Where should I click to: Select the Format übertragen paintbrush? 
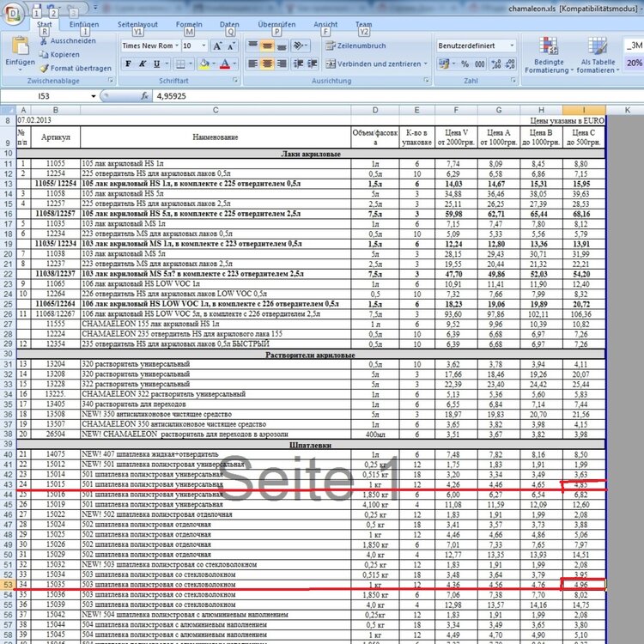pos(43,68)
